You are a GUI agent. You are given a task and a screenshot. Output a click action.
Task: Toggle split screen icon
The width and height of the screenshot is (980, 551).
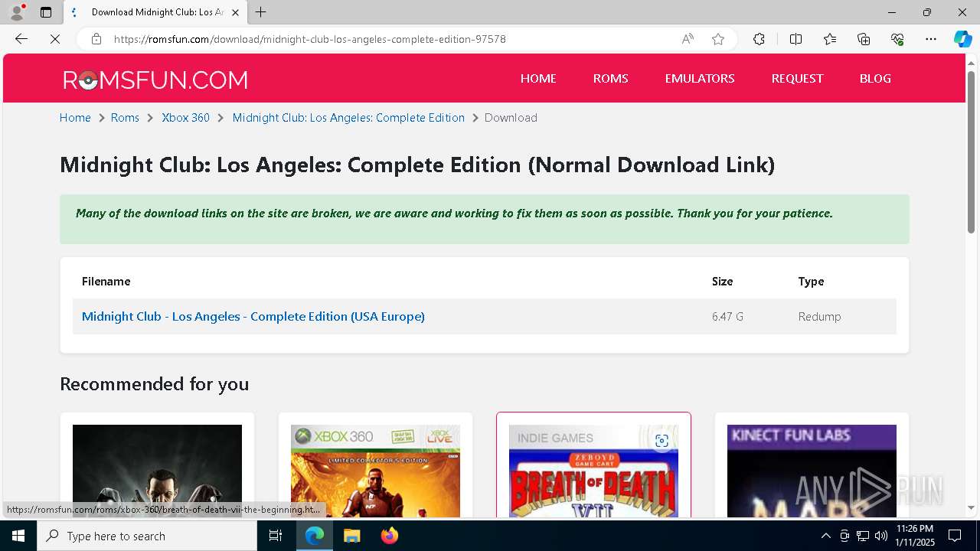795,39
